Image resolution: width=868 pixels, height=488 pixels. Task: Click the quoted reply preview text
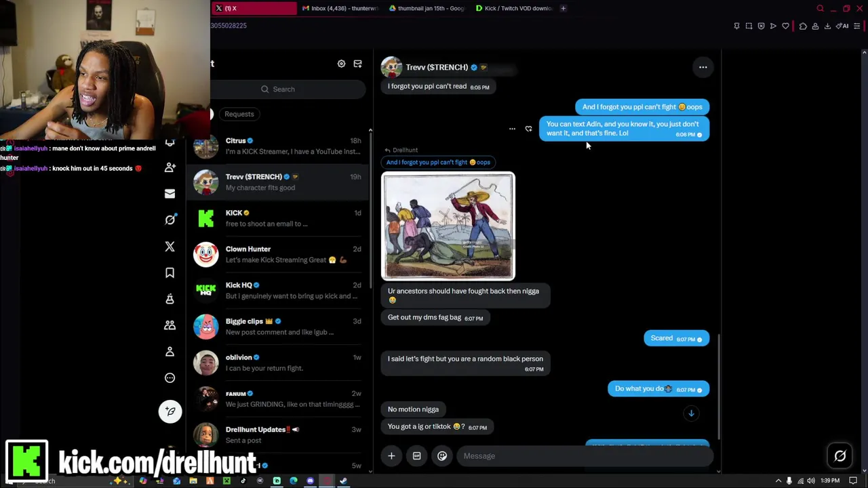[438, 162]
